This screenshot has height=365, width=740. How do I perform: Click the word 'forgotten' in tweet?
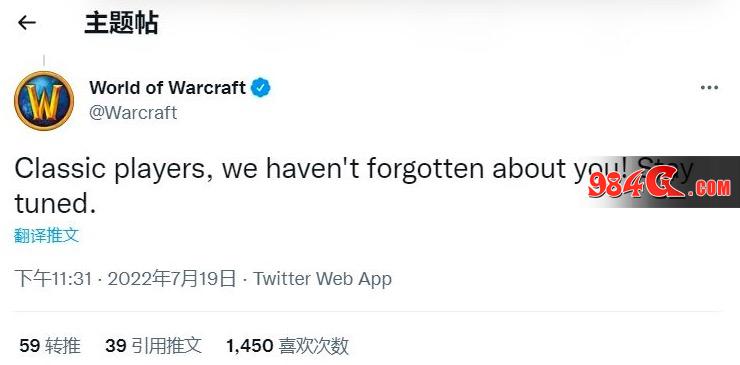[x=425, y=168]
